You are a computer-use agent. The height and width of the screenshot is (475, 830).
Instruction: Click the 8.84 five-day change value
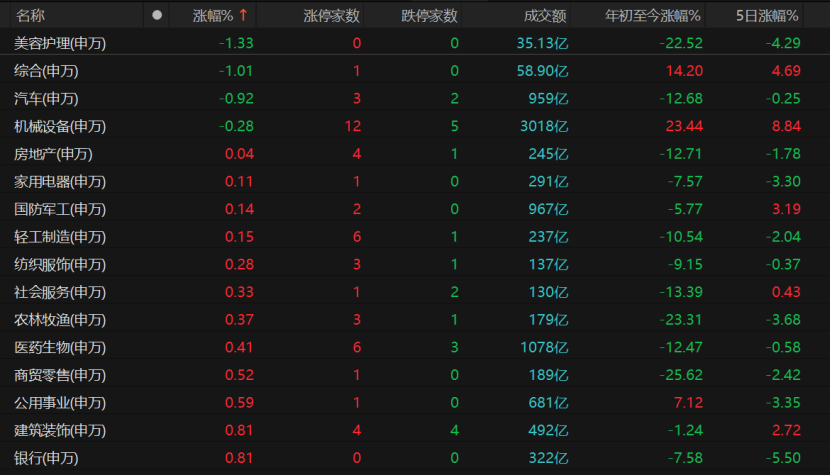point(786,126)
